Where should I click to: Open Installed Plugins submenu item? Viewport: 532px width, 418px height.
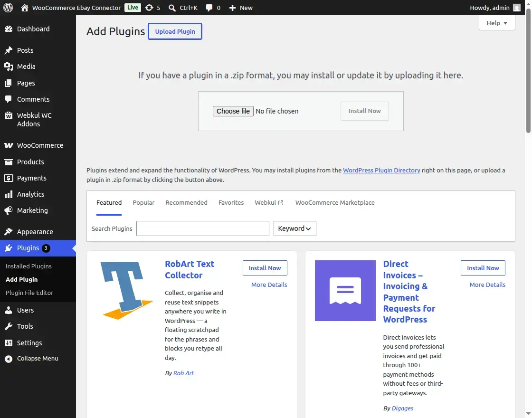(x=28, y=266)
